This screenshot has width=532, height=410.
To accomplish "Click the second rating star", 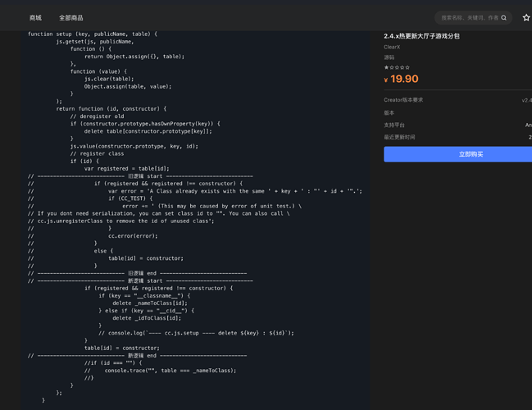I will pyautogui.click(x=392, y=68).
